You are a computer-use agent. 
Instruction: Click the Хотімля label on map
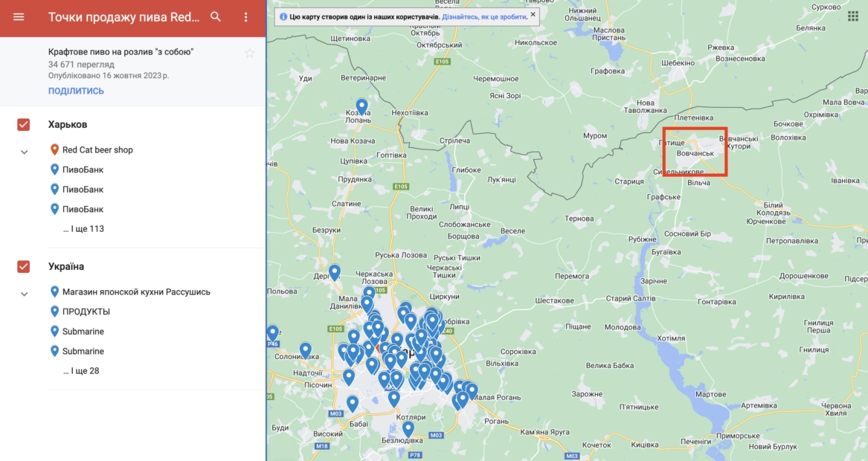[x=671, y=338]
